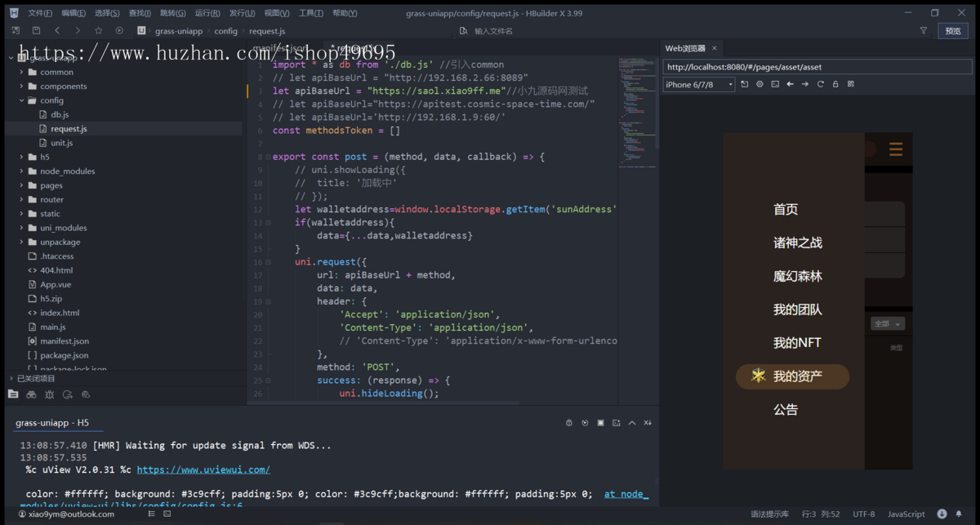Select 公告 in the phone menu

point(786,410)
